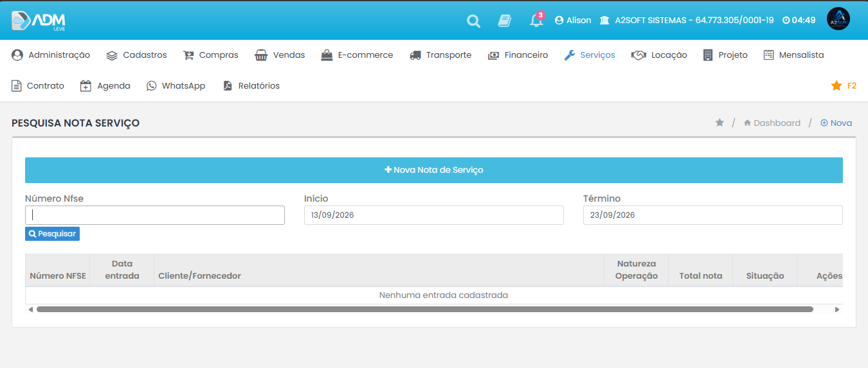Click the Nova Nota de Serviço button
868x368 pixels.
434,170
